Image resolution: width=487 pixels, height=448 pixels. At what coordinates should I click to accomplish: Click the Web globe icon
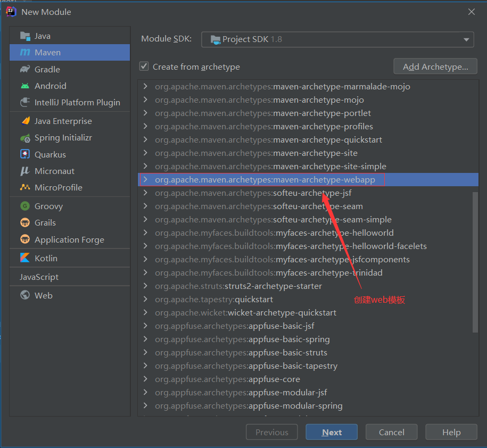pyautogui.click(x=25, y=295)
